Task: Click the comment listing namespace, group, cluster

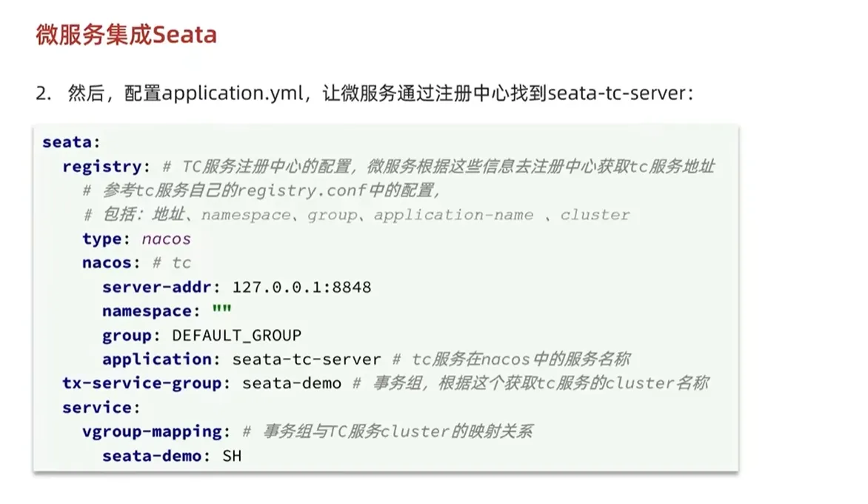Action: click(355, 215)
